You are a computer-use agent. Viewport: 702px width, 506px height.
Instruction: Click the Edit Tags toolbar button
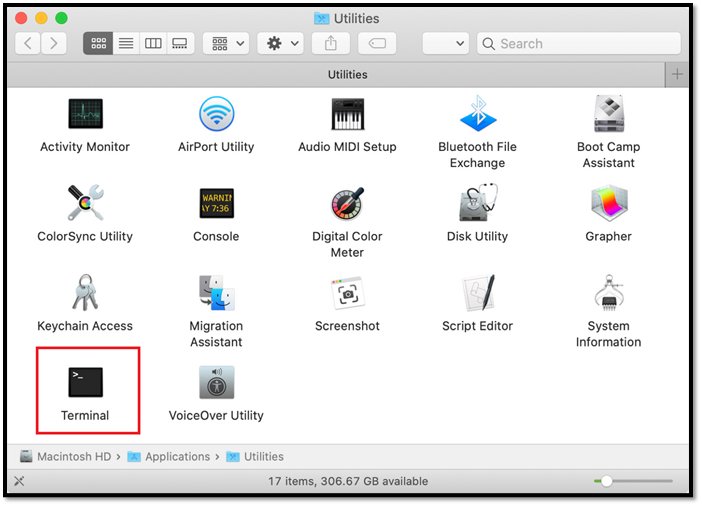pos(377,43)
